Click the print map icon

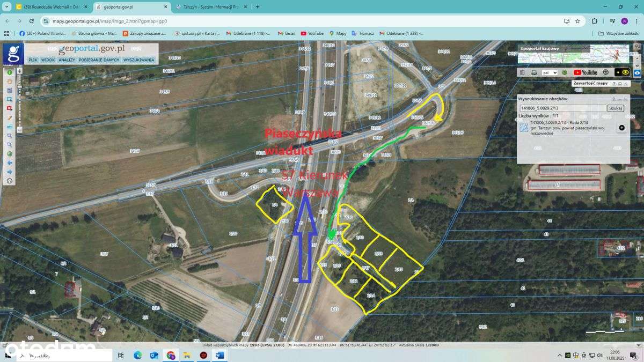(x=534, y=72)
